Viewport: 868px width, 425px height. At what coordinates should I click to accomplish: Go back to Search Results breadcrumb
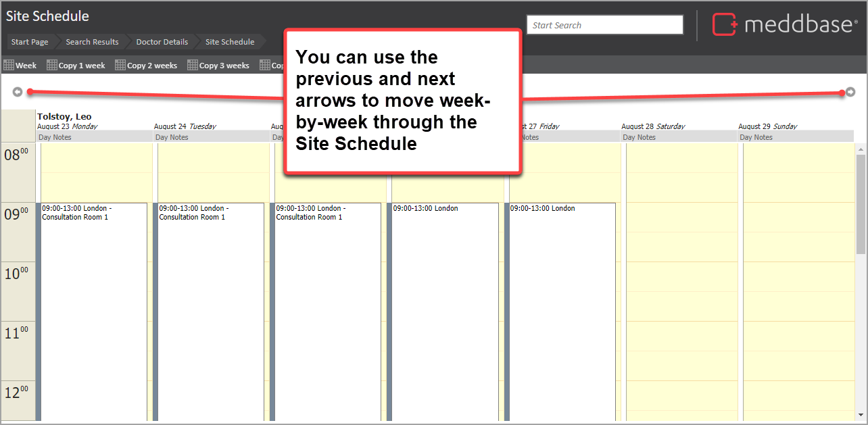92,42
